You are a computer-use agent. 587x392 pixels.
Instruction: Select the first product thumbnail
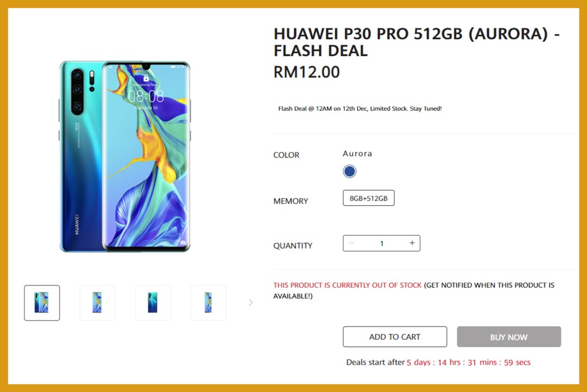click(x=42, y=303)
